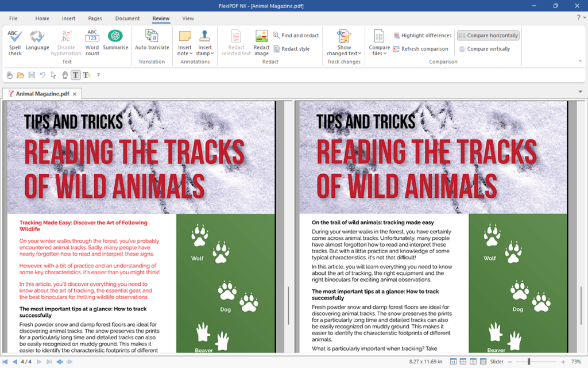Toggle Highlight differences
588x368 pixels.
click(422, 36)
